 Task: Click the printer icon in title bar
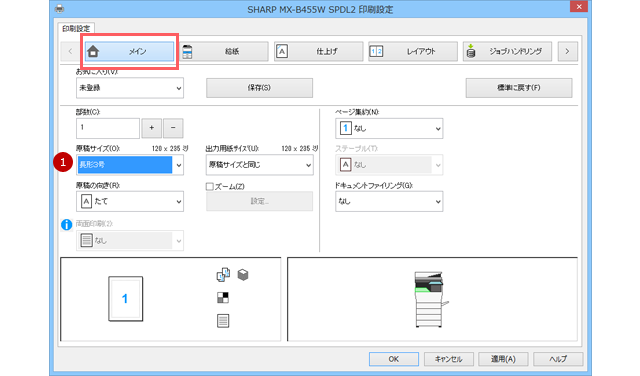59,9
